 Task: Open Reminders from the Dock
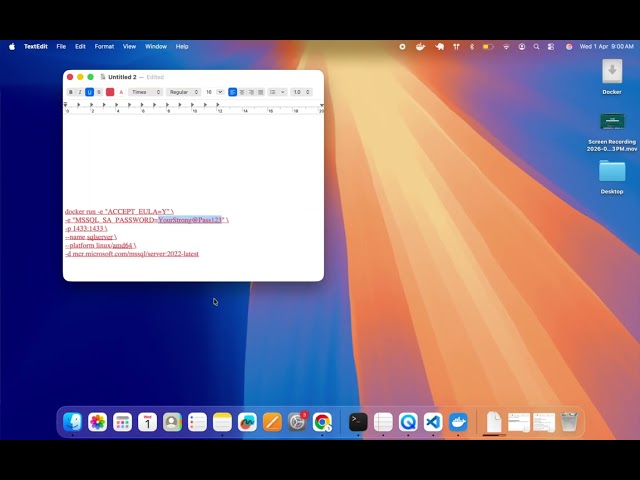coord(197,422)
